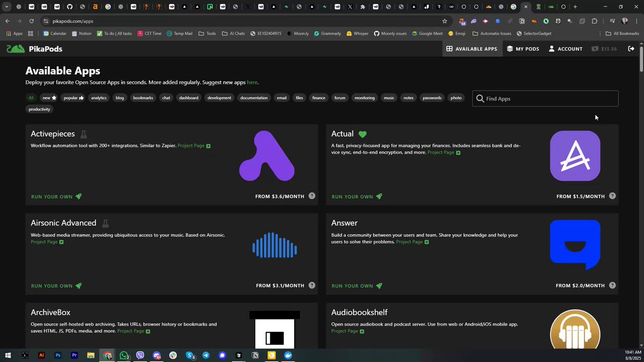The width and height of the screenshot is (644, 362).
Task: Filter apps by photo tag
Action: click(x=456, y=98)
